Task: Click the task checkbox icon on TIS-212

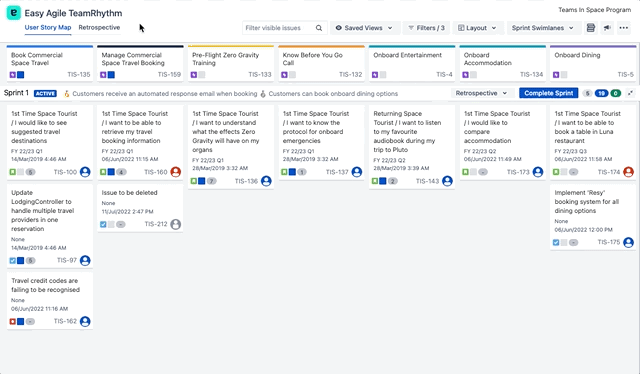Action: 103,224
